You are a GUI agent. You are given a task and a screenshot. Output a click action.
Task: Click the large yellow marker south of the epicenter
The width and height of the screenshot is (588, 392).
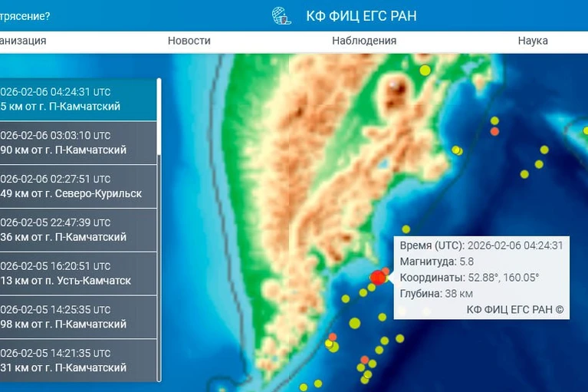354,323
